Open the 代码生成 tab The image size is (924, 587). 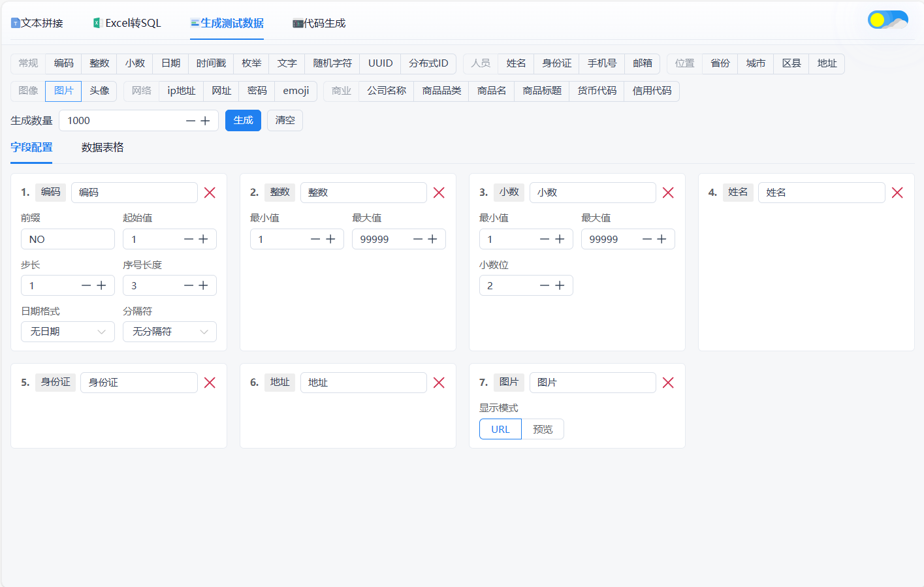coord(319,23)
